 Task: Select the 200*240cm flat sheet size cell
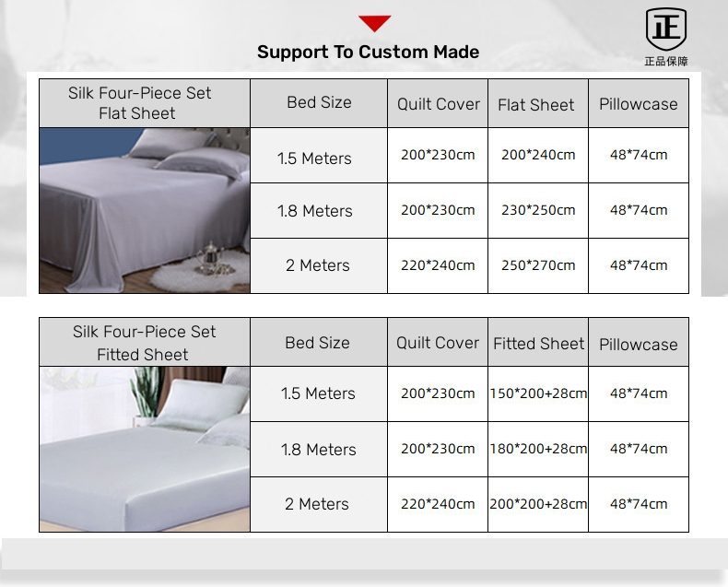(538, 155)
